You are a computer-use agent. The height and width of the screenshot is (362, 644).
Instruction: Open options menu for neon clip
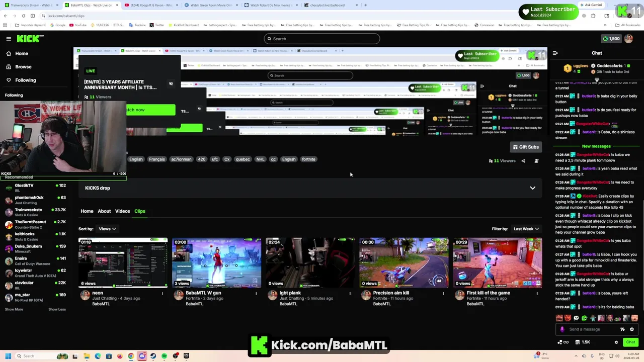click(x=163, y=293)
